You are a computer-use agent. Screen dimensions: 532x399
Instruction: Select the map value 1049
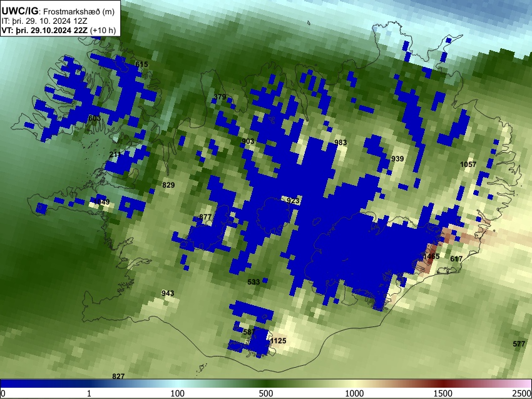click(x=101, y=202)
